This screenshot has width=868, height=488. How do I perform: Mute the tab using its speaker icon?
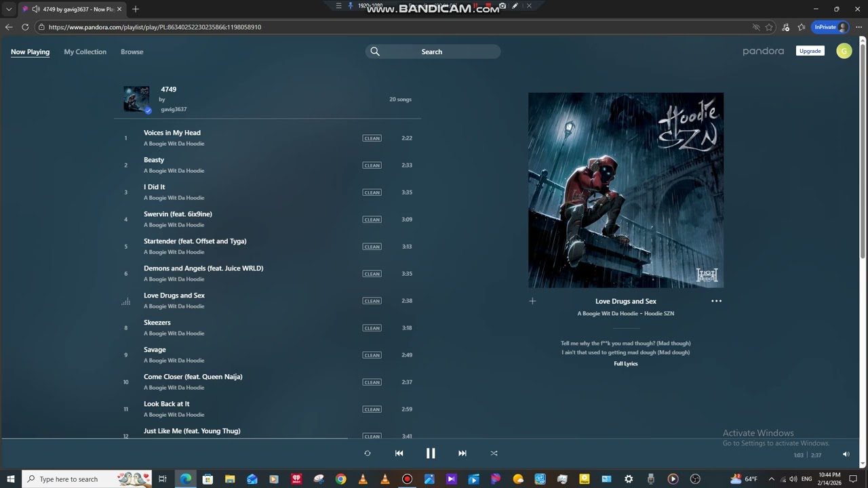point(35,9)
